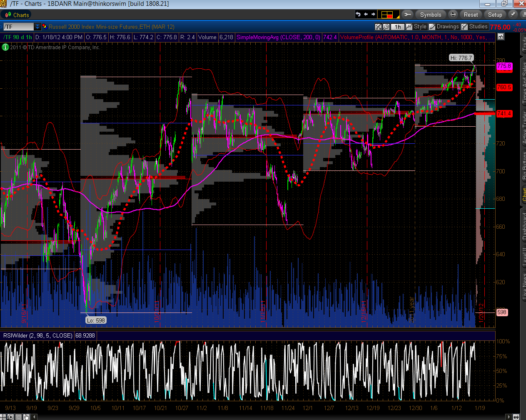Image resolution: width=526 pixels, height=420 pixels.
Task: Expand the symbol dropdown arrow
Action: [37, 27]
